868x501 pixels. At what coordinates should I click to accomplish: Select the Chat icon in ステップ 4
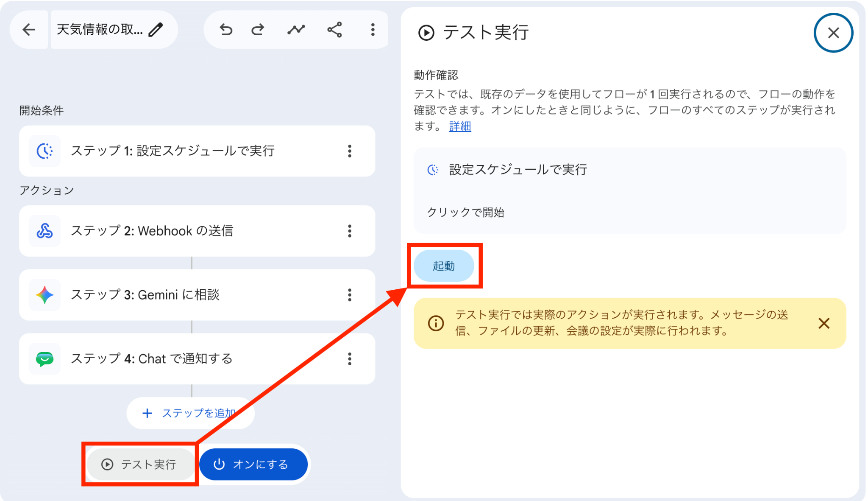(x=45, y=359)
